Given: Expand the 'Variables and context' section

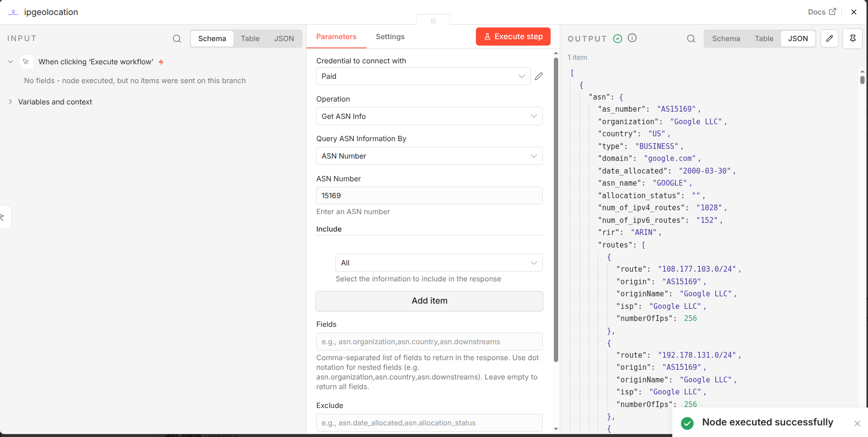Looking at the screenshot, I should [55, 102].
